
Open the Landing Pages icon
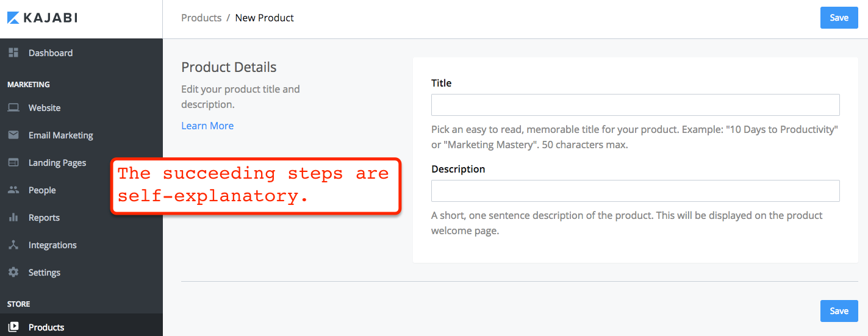(x=13, y=162)
